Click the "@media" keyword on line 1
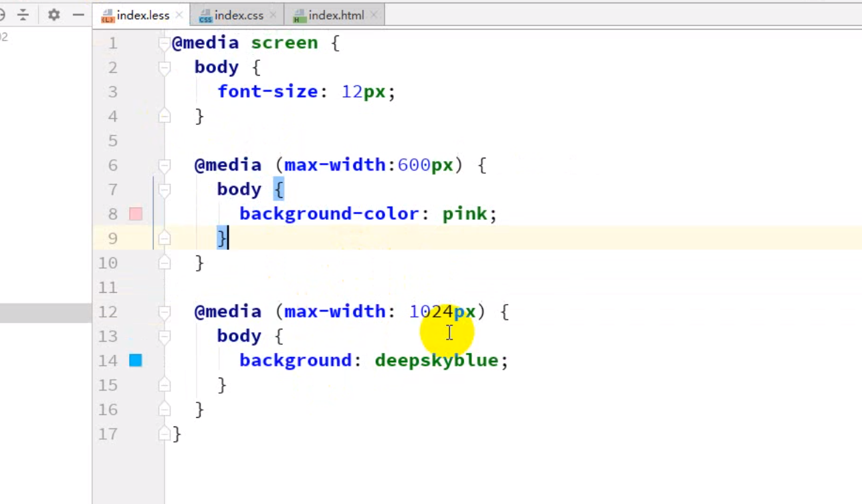This screenshot has height=504, width=862. coord(205,43)
